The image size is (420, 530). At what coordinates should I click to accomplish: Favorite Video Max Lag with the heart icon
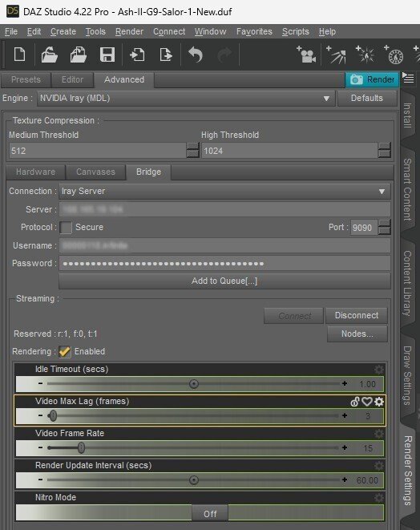point(367,402)
